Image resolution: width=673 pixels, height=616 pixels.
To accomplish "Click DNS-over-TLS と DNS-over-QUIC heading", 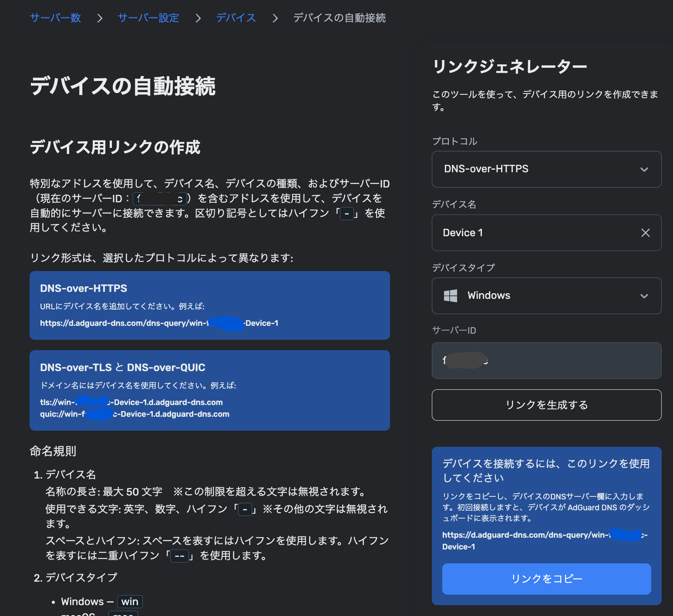I will click(x=123, y=368).
